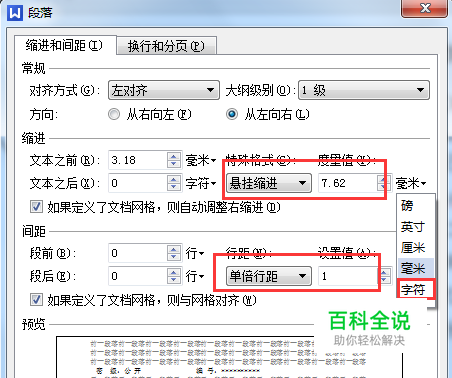Screen dimensions: 452x378
Task: Decrease the 文本之后 indent value
Action: click(173, 187)
